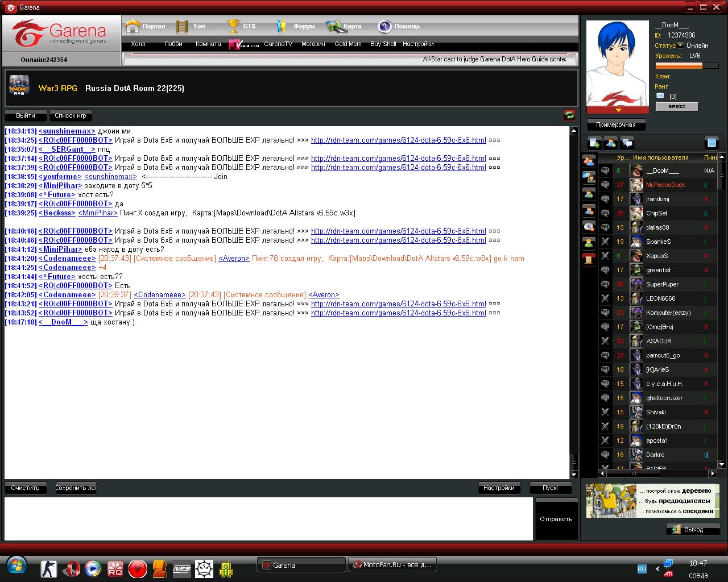This screenshot has height=582, width=728.
Task: Click the BASIC membership button
Action: point(677,106)
